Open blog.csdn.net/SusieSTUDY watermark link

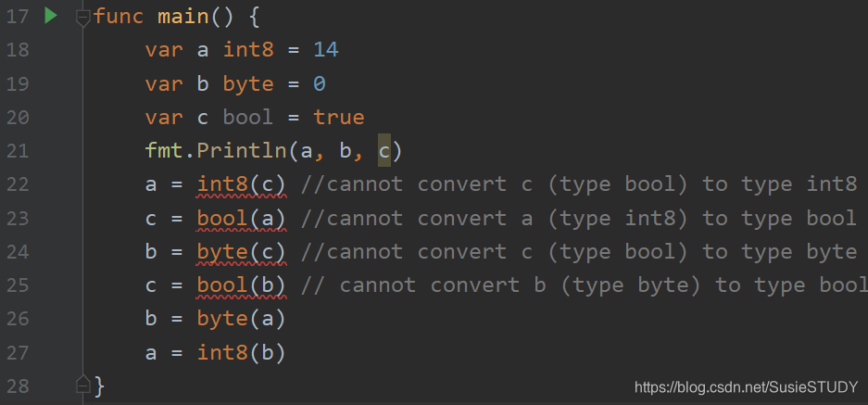point(747,387)
